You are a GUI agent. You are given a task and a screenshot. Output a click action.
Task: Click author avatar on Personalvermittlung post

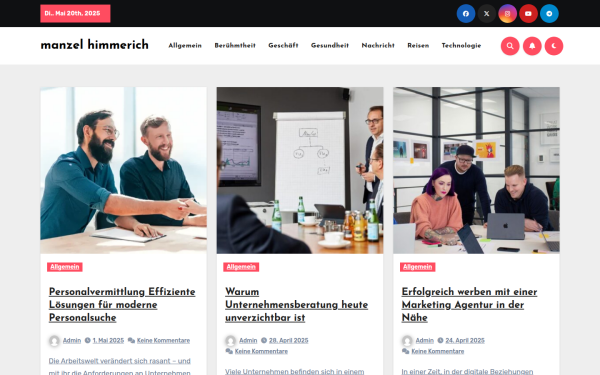(54, 341)
